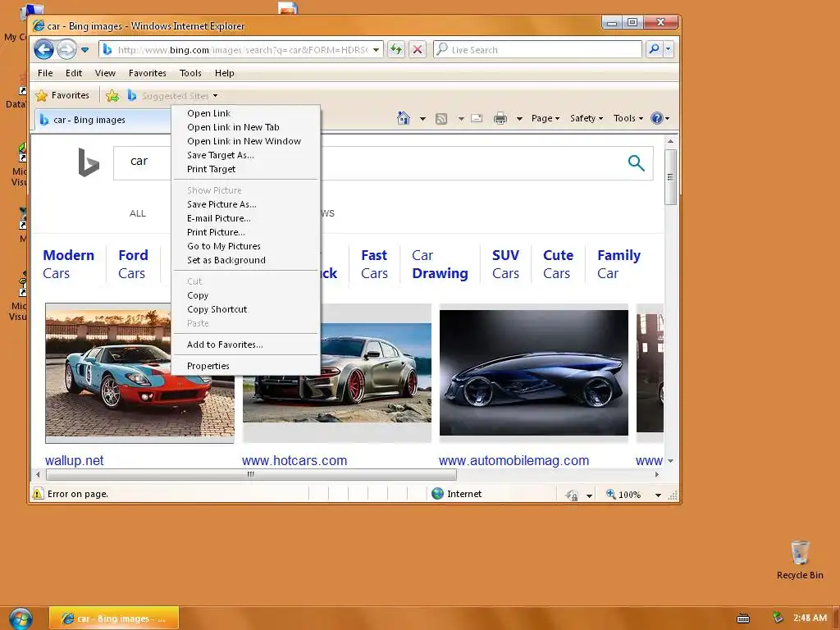Choose E-mail Picture option
Image resolution: width=840 pixels, height=630 pixels.
click(x=245, y=218)
